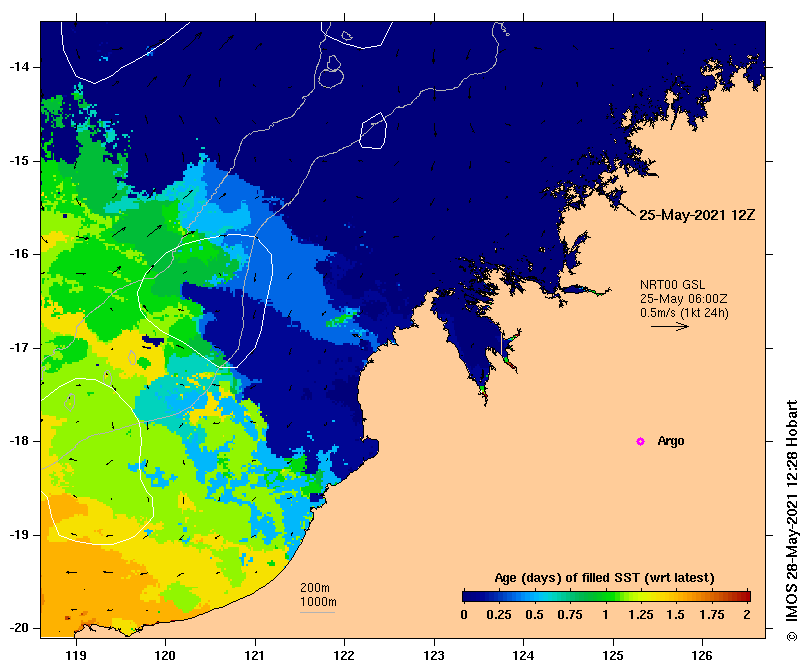Click longitude axis label 123
The height and width of the screenshot is (672, 809).
pyautogui.click(x=434, y=655)
